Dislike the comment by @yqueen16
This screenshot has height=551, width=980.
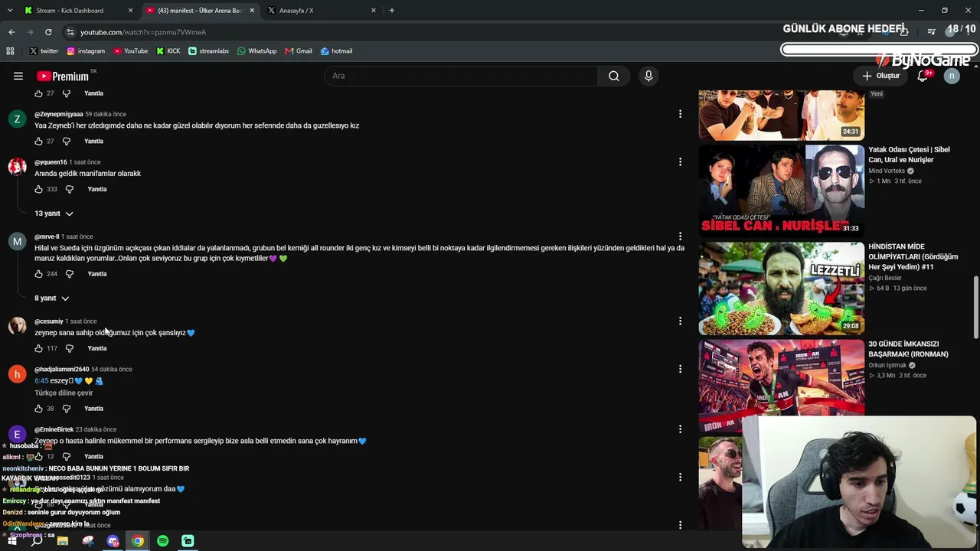(x=69, y=189)
